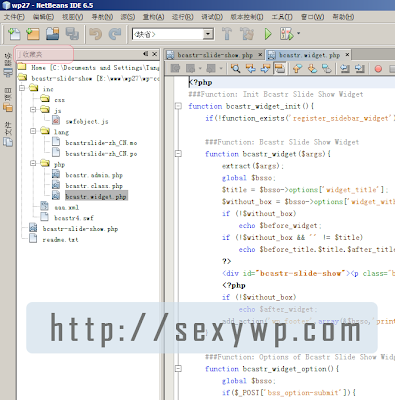Open the 重构(A) menu
This screenshot has width=395, height=400.
coord(153,17)
